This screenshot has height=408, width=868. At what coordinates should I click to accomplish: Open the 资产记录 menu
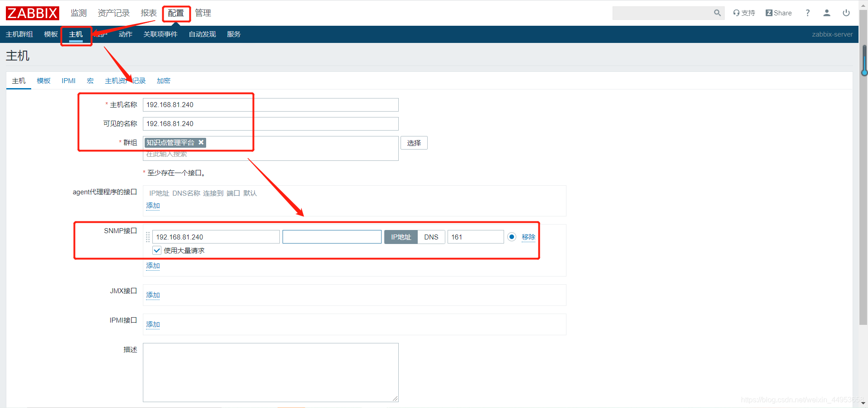coord(113,13)
